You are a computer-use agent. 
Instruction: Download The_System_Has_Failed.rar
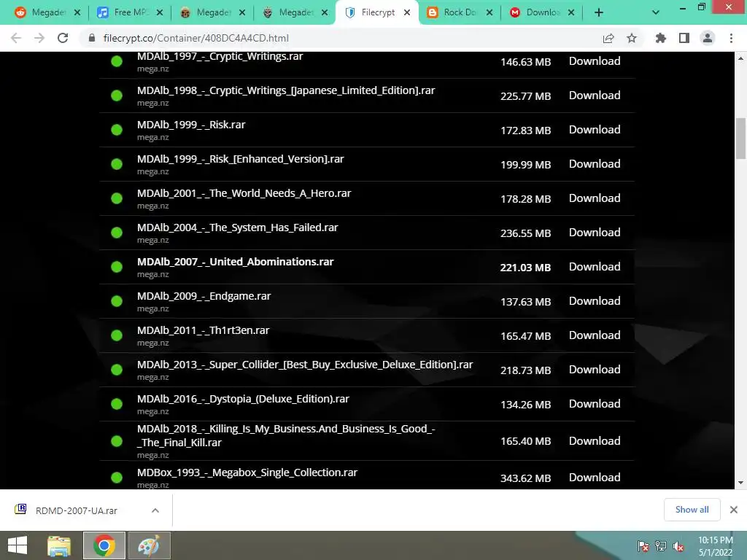pos(595,233)
